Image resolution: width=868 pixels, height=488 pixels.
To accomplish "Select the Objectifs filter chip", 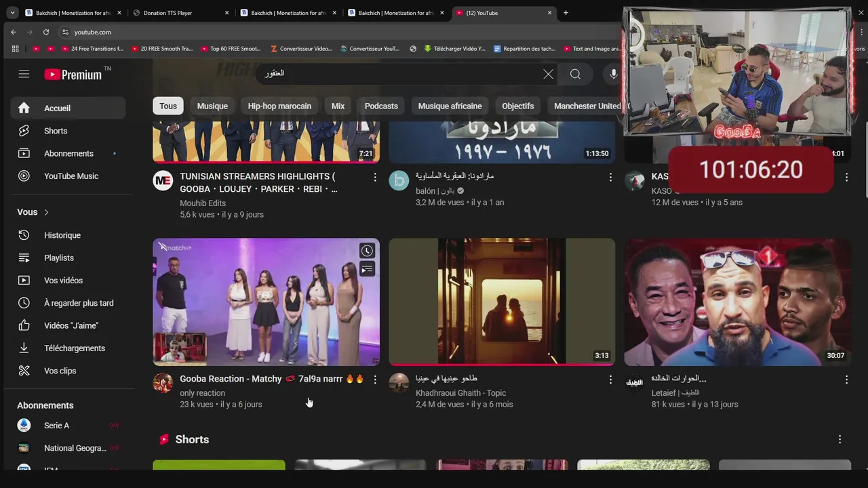I will click(x=518, y=106).
